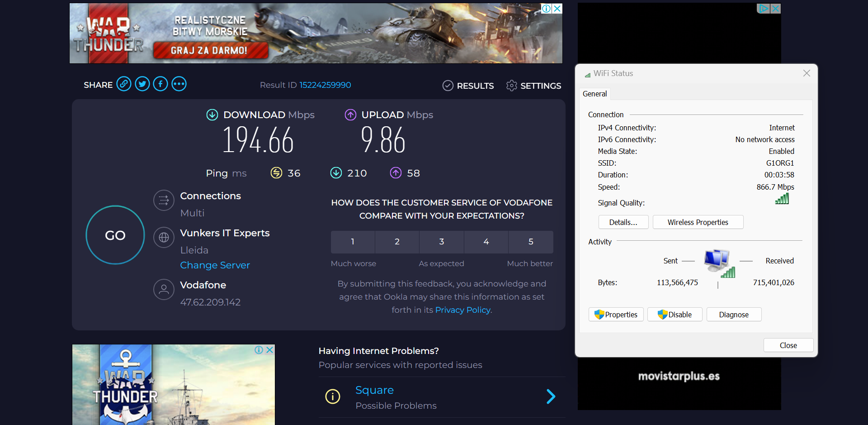Click the Square info warning icon
Viewport: 868px width, 425px height.
(333, 396)
